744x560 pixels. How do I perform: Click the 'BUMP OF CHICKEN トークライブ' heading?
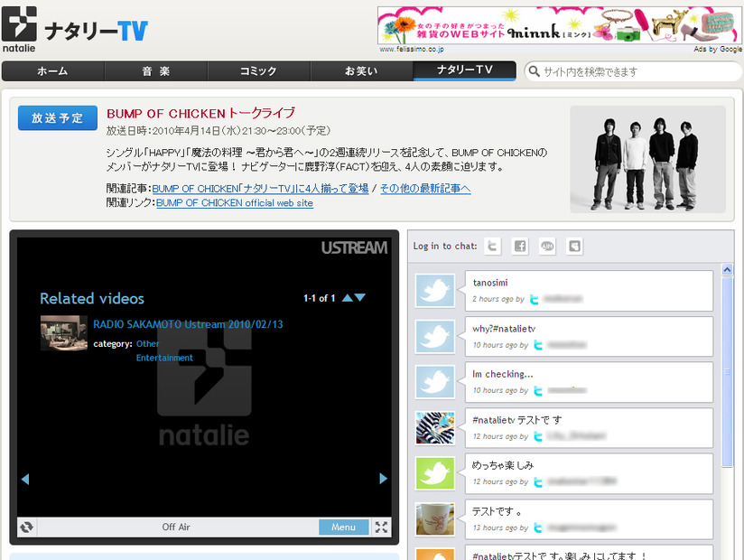coord(200,114)
